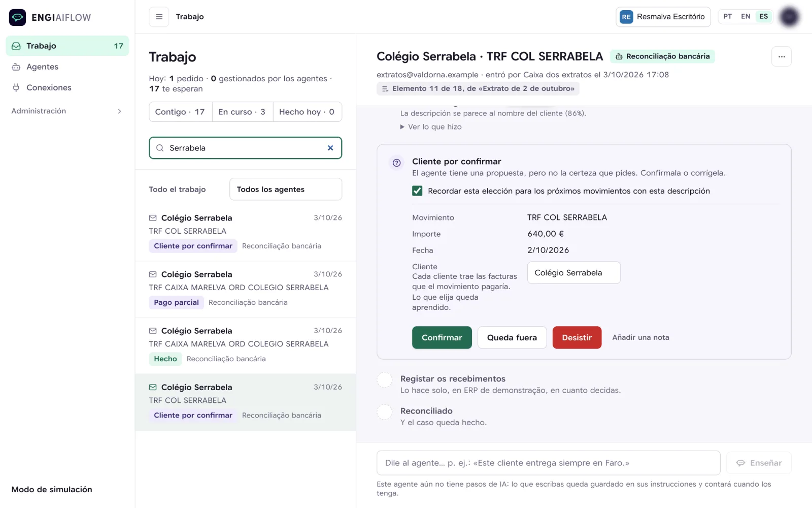The width and height of the screenshot is (812, 508).
Task: Open Conexiones in the sidebar
Action: [x=67, y=87]
